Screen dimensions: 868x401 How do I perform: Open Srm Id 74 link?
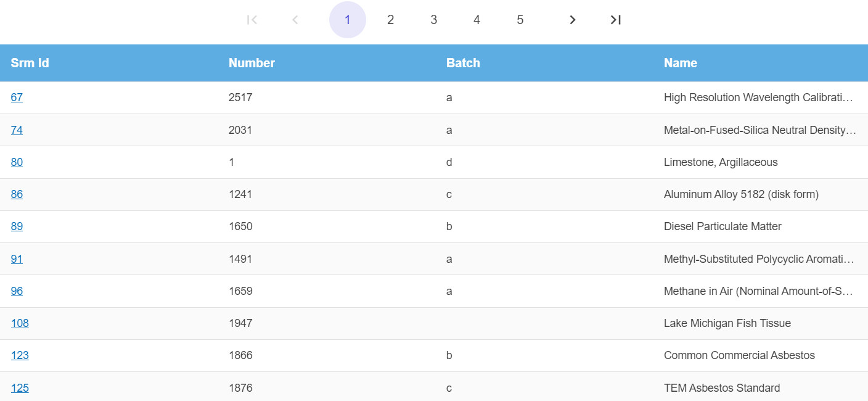[17, 130]
